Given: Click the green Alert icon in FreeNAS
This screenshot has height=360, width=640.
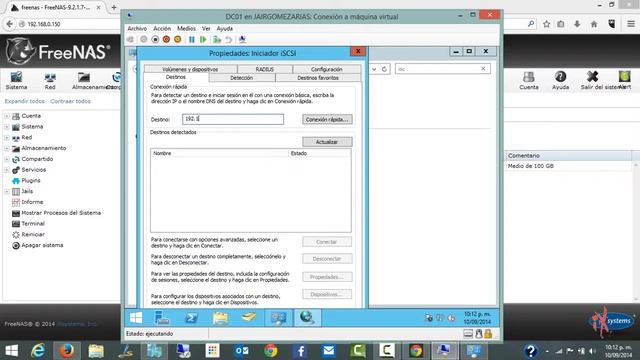Looking at the screenshot, I should (624, 80).
